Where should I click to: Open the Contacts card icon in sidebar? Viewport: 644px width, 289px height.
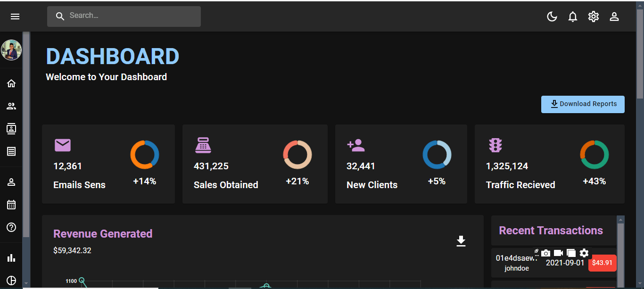point(11,128)
